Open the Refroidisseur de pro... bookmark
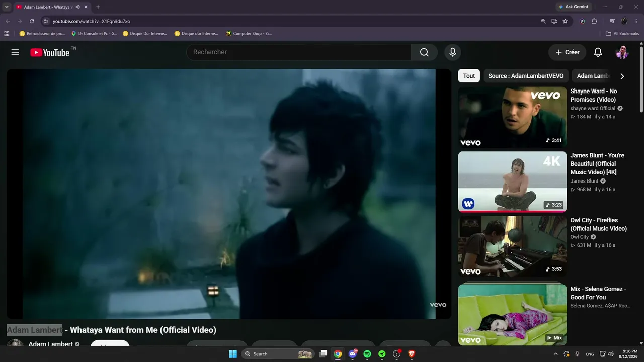644x362 pixels. (x=43, y=34)
